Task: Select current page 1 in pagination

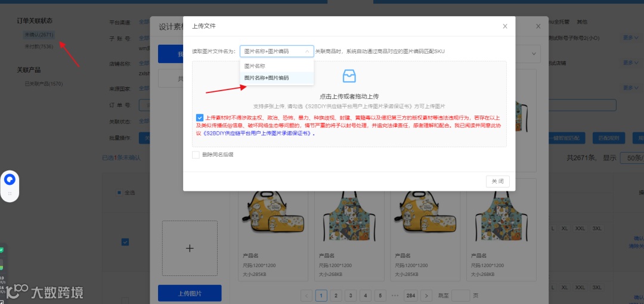Action: click(x=321, y=295)
